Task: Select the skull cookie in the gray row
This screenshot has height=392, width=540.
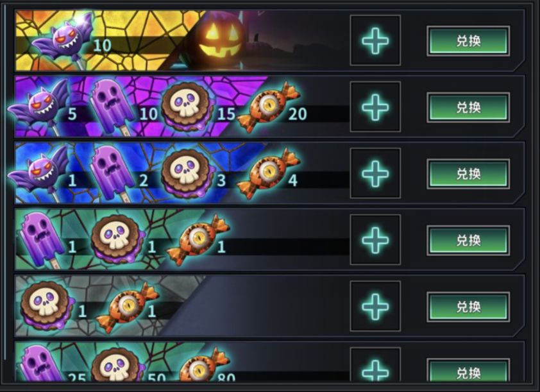Action: click(47, 306)
